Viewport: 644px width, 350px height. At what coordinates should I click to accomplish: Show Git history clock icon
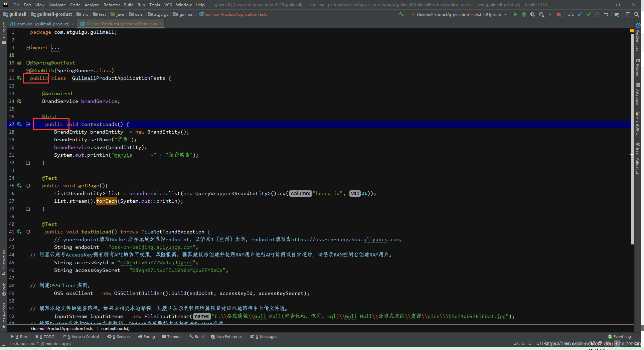pos(597,14)
